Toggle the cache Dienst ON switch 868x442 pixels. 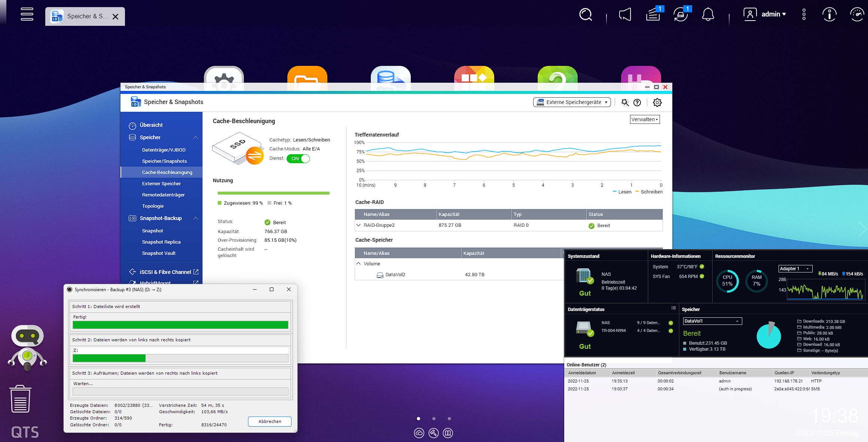coord(298,159)
